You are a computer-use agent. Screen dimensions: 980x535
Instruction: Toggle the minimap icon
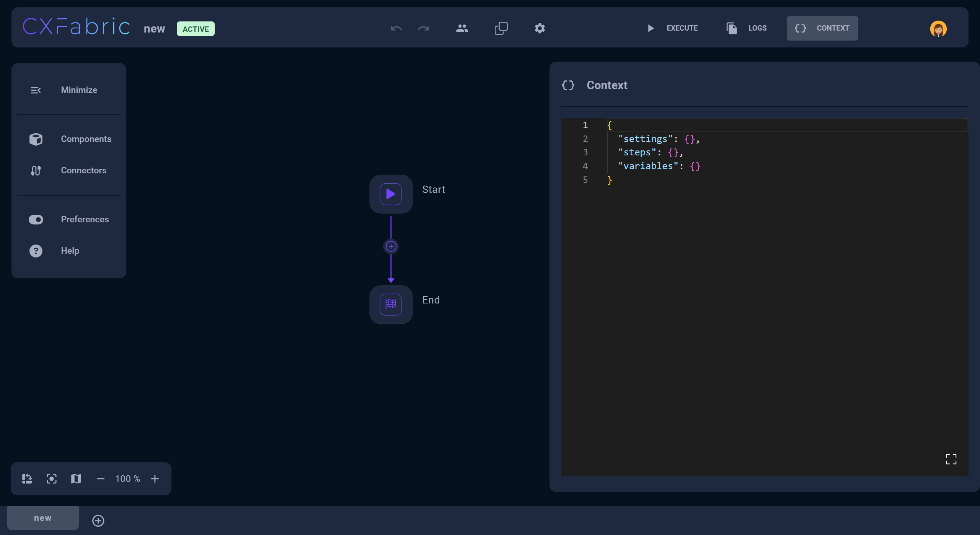(x=76, y=479)
